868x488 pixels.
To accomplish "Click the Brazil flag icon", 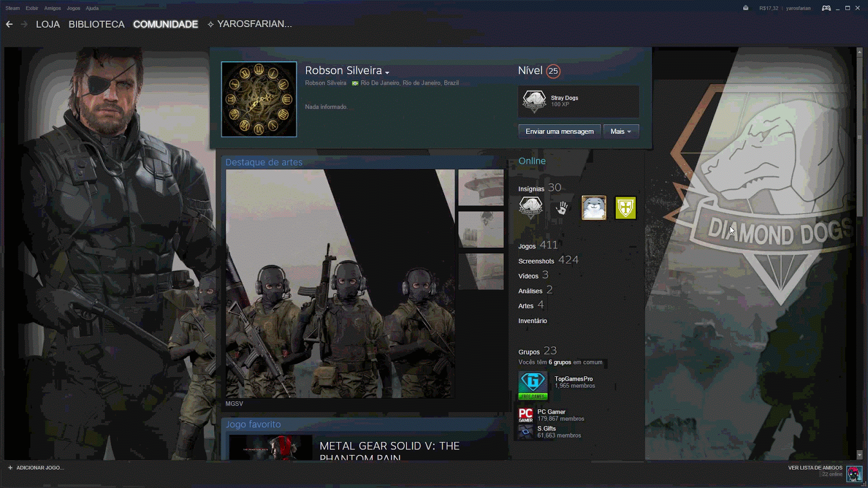I will click(355, 84).
